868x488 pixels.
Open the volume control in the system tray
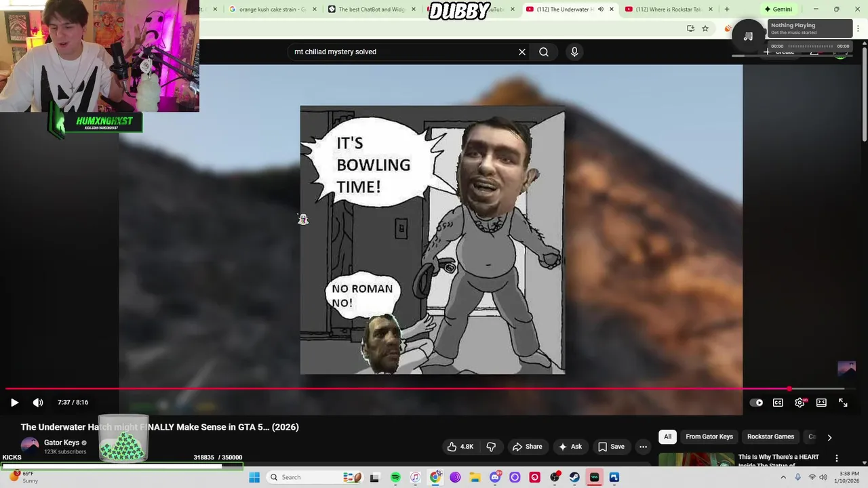pyautogui.click(x=823, y=477)
